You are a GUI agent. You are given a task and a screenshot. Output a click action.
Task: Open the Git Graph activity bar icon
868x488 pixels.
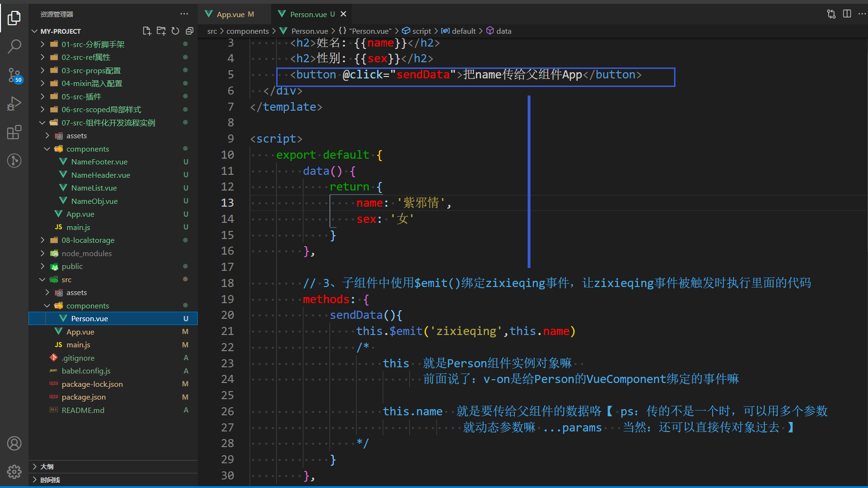pyautogui.click(x=14, y=161)
